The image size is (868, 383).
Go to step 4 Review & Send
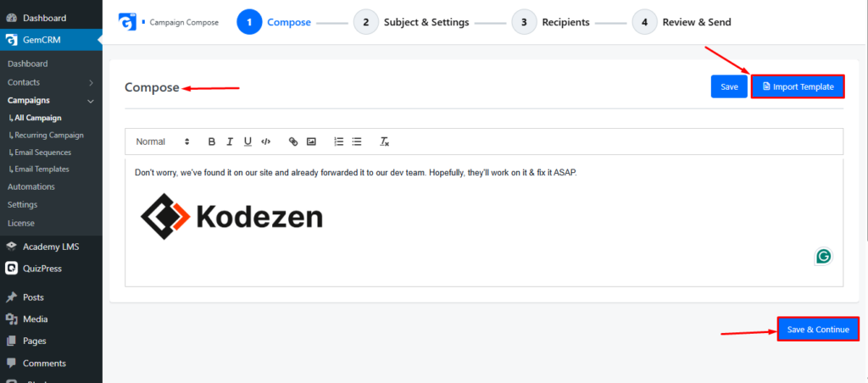pyautogui.click(x=682, y=23)
